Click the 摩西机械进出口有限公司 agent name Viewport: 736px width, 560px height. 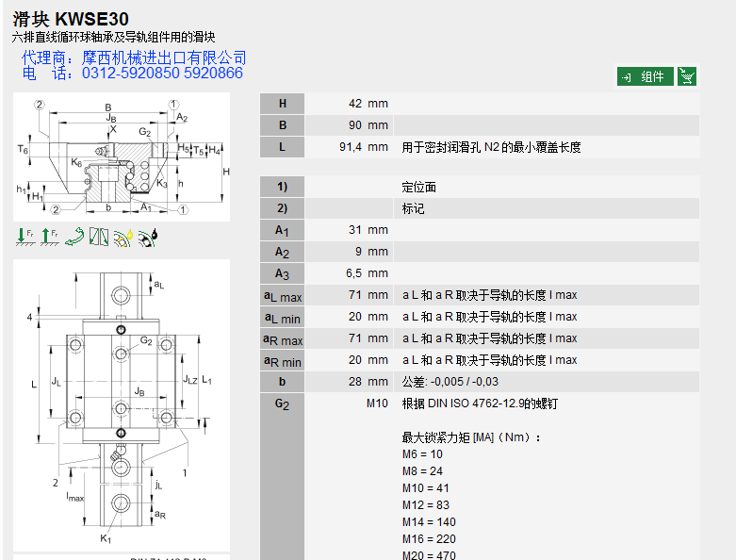(x=164, y=58)
